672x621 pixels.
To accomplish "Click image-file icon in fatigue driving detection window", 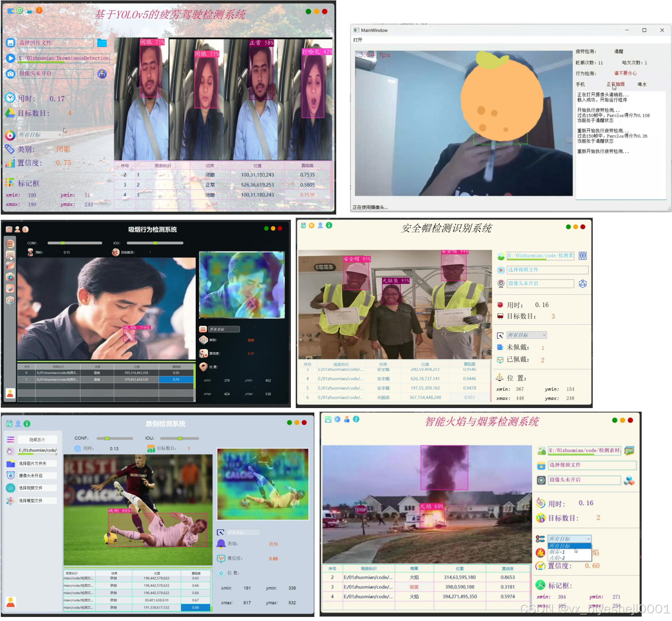I will (x=11, y=43).
